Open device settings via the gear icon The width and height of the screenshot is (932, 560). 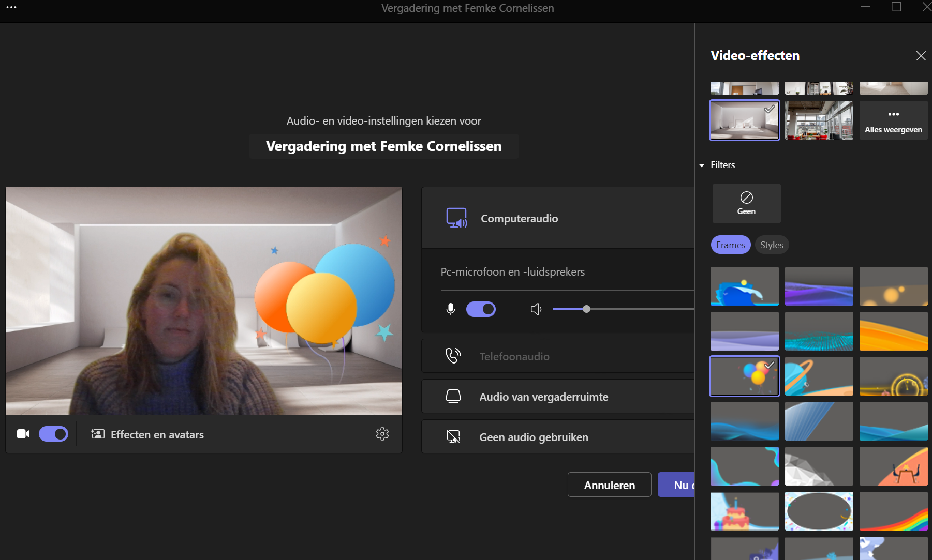pos(382,434)
